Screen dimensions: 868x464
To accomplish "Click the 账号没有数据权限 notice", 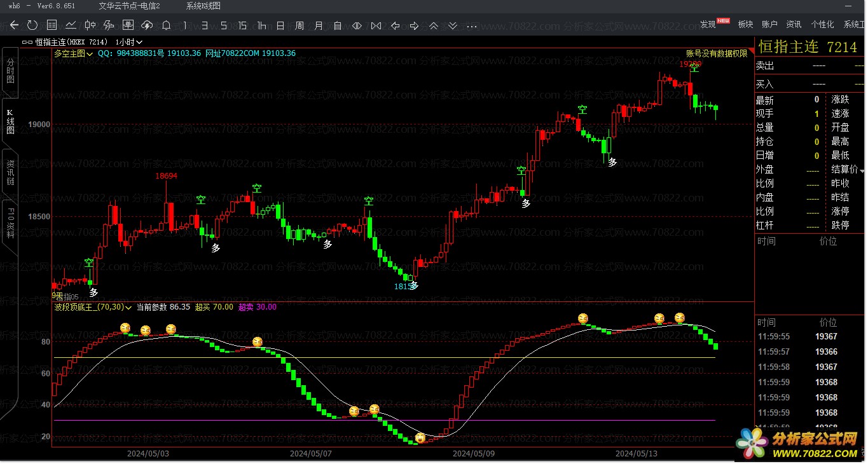I will (x=717, y=53).
